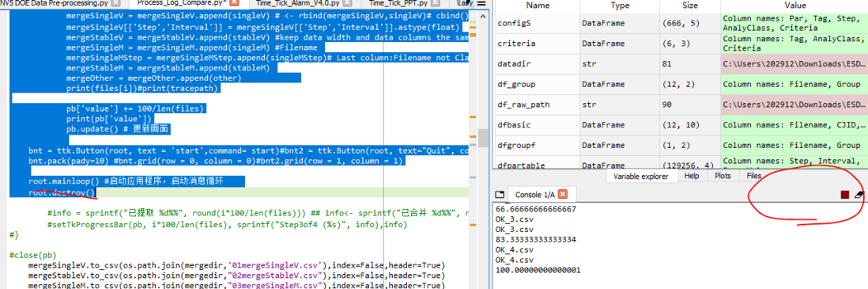Switch to NV5 DOE Data Pre-processing.py tab

[54, 3]
